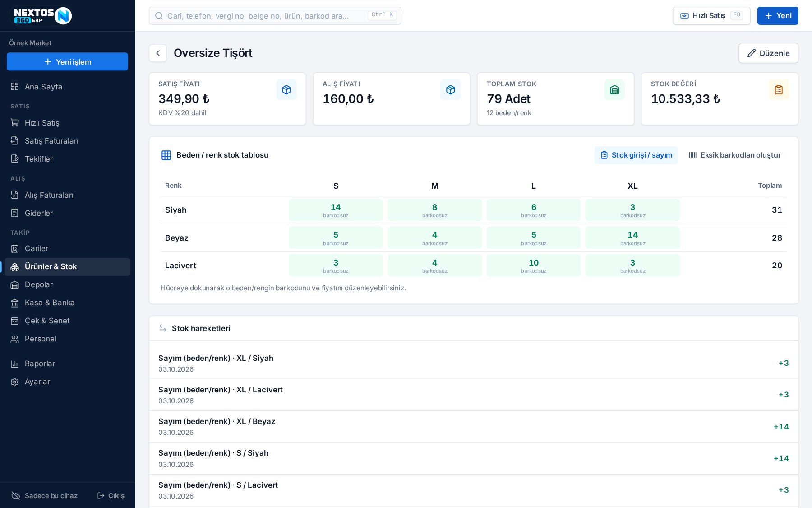The width and height of the screenshot is (812, 508).
Task: Click Çıkış to log out
Action: [x=111, y=496]
